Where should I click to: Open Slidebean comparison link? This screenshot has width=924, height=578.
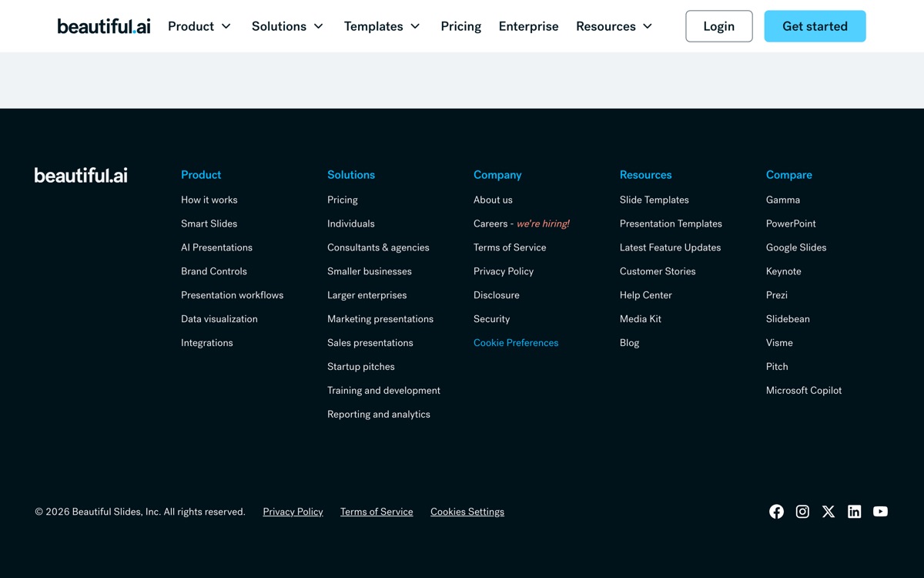pyautogui.click(x=788, y=319)
